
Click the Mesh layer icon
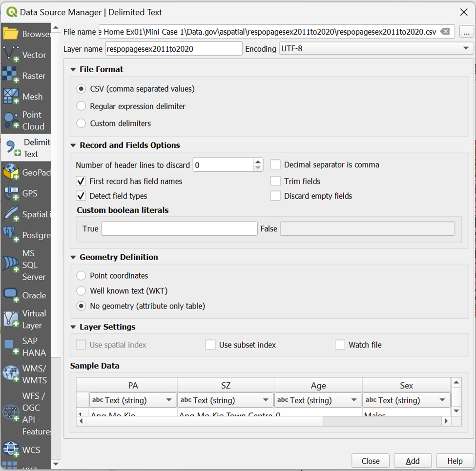point(11,97)
